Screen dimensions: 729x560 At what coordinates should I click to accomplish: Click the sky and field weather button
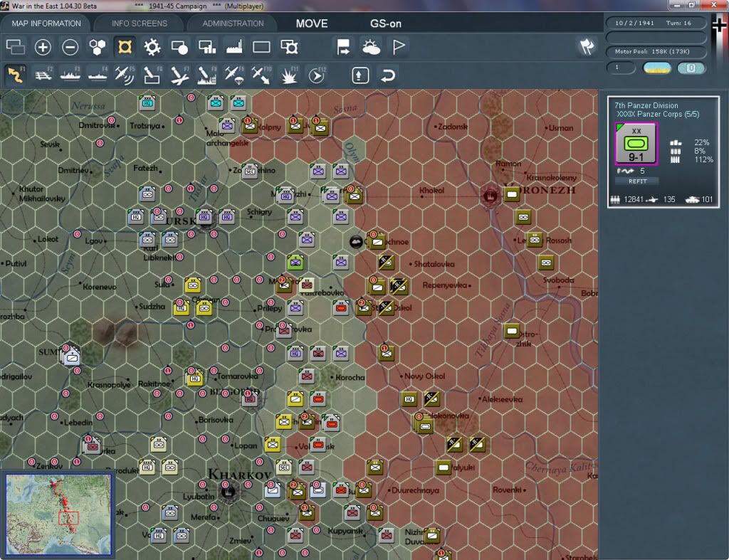click(656, 68)
